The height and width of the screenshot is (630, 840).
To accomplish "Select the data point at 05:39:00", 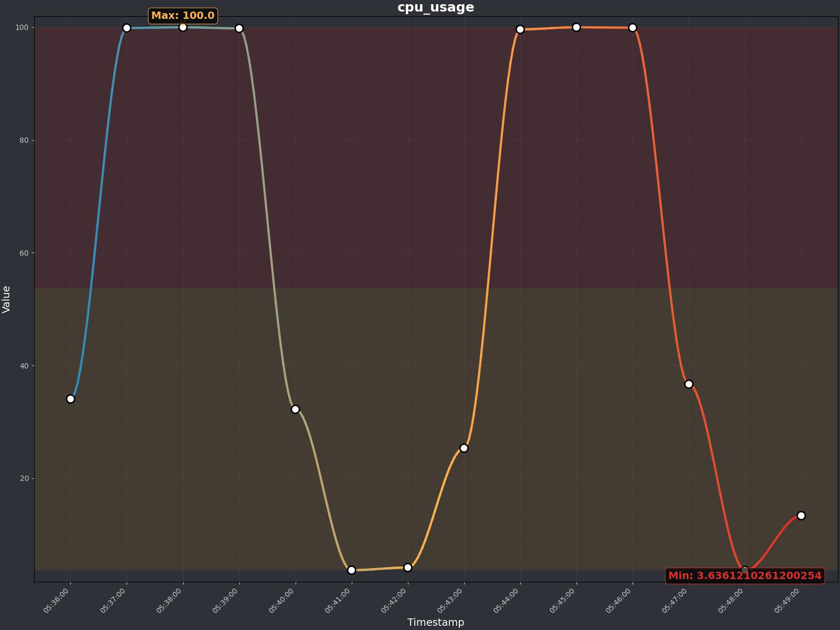I will 239,28.
